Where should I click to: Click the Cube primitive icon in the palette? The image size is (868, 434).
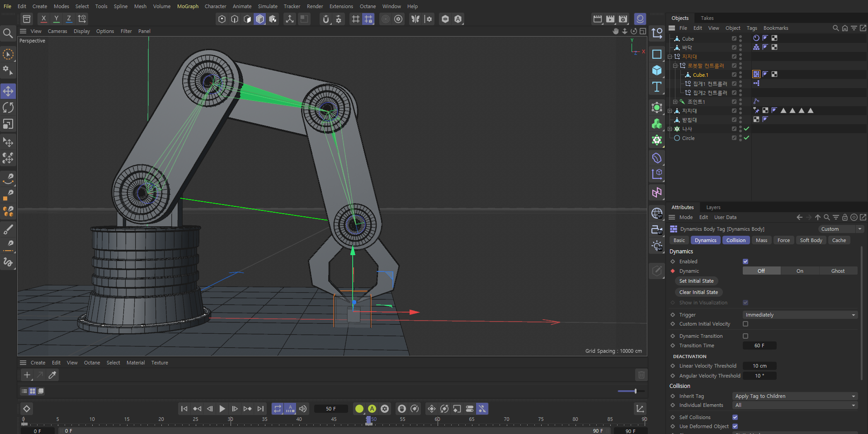click(657, 70)
